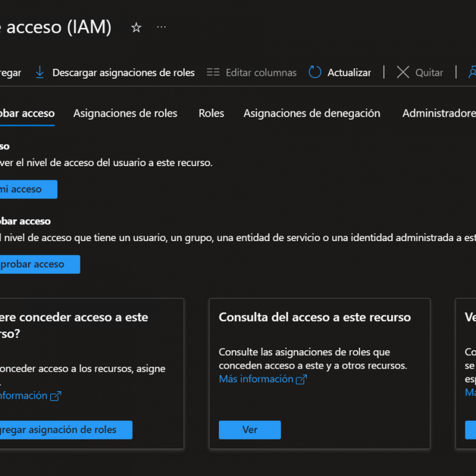Click the X icon beside Quitar
The height and width of the screenshot is (476, 476).
point(403,73)
